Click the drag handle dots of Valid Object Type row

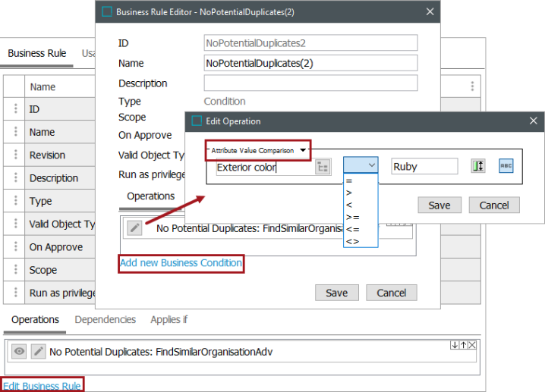coord(16,223)
